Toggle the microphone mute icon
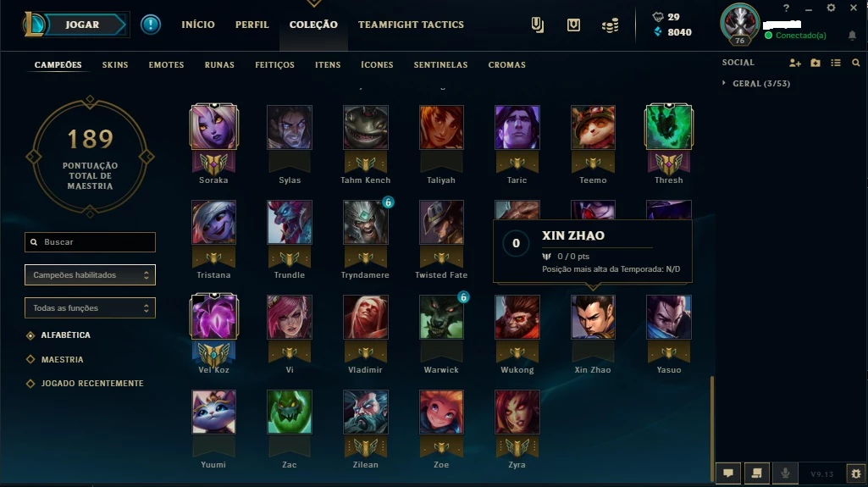The image size is (868, 487). pyautogui.click(x=785, y=473)
